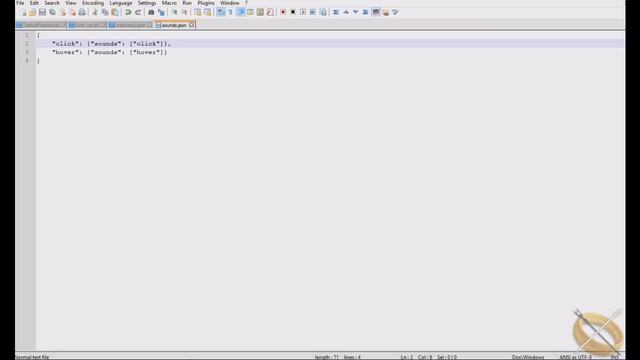This screenshot has width=640, height=360.
Task: Click the Close All toolbar icon
Action: 72,12
